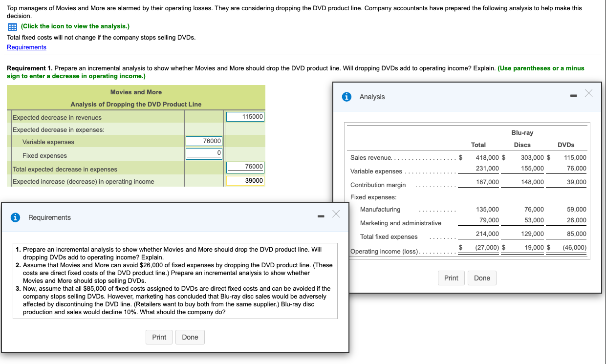Click the Blu-ray contribution margin value 148,000
The width and height of the screenshot is (606, 364).
pyautogui.click(x=532, y=182)
